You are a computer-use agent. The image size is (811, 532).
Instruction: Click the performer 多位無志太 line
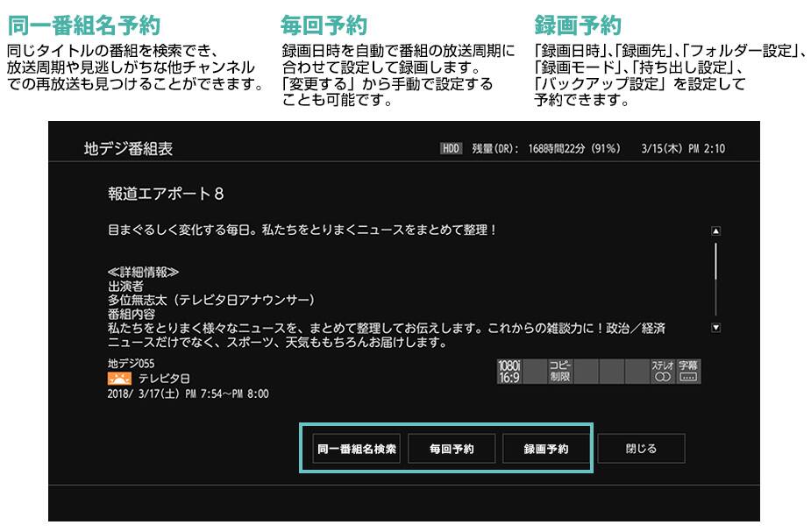tap(211, 300)
